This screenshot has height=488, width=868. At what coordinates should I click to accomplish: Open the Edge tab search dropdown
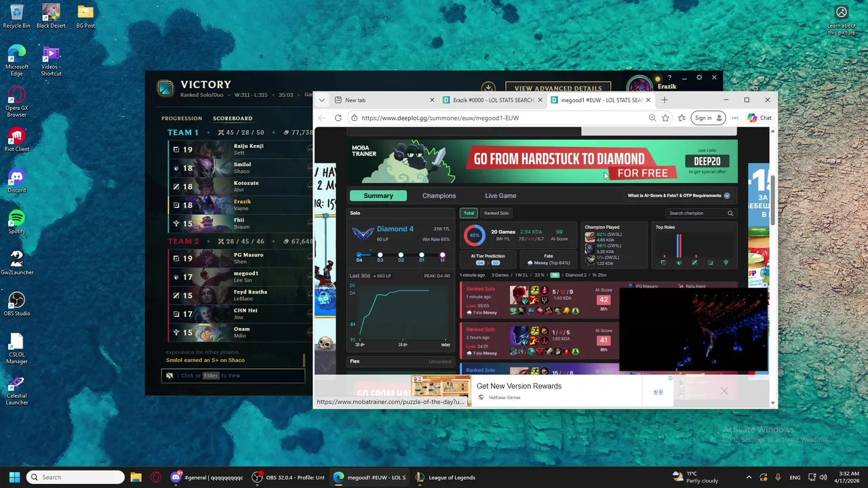pyautogui.click(x=321, y=100)
